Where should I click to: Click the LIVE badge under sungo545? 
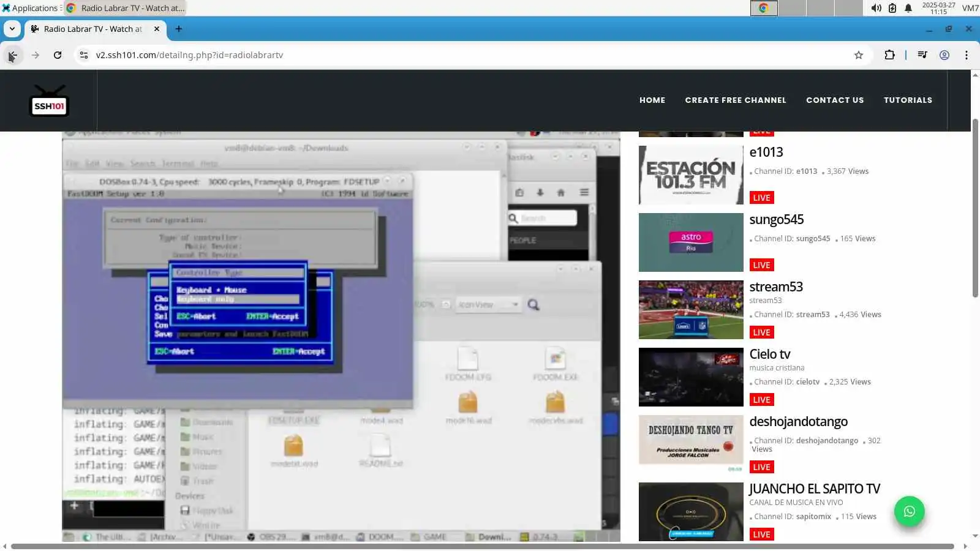761,265
